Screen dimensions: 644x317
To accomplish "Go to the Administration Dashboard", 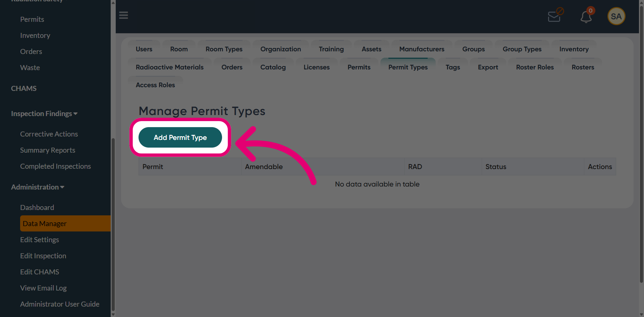I will tap(37, 208).
